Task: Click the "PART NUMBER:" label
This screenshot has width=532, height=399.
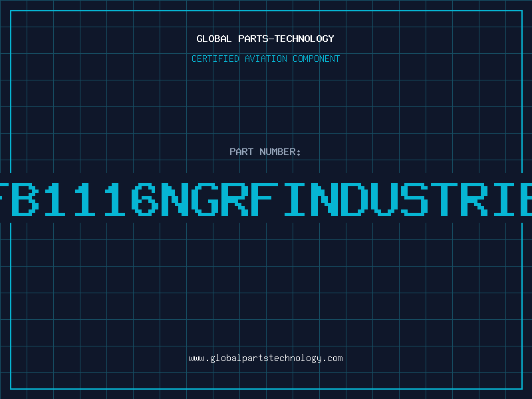Action: pos(265,152)
